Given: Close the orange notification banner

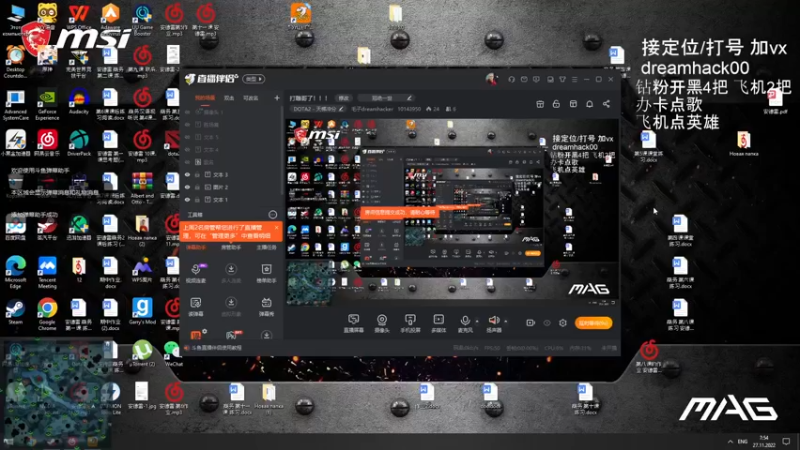Looking at the screenshot, I should (x=277, y=228).
